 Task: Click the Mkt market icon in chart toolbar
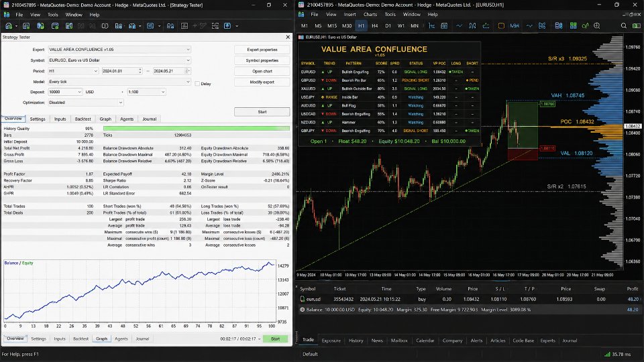pos(515,25)
